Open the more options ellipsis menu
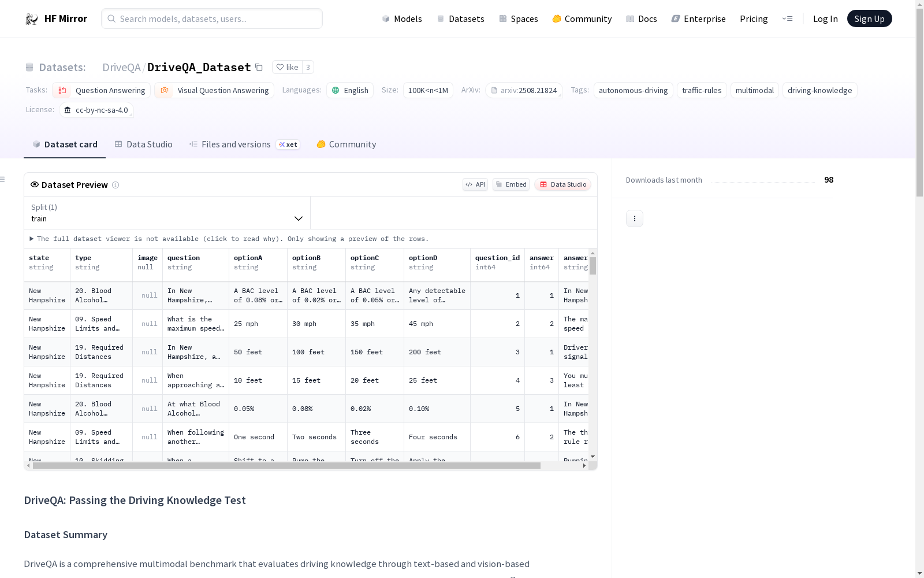This screenshot has width=924, height=578. pos(635,218)
